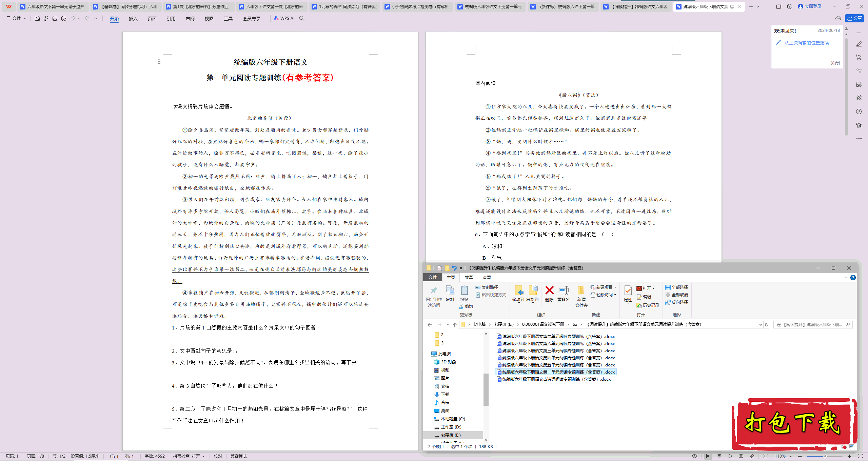Open the WPS search magnifier icon
This screenshot has width=868, height=461.
(302, 18)
